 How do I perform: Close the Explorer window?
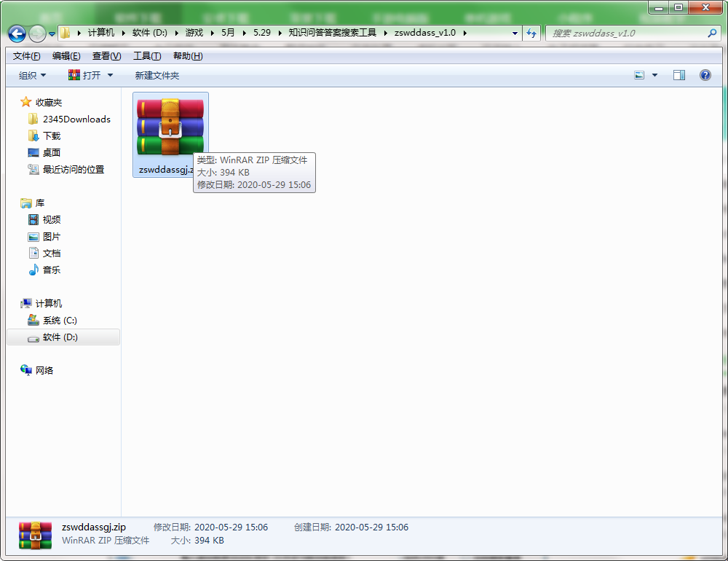pos(705,8)
